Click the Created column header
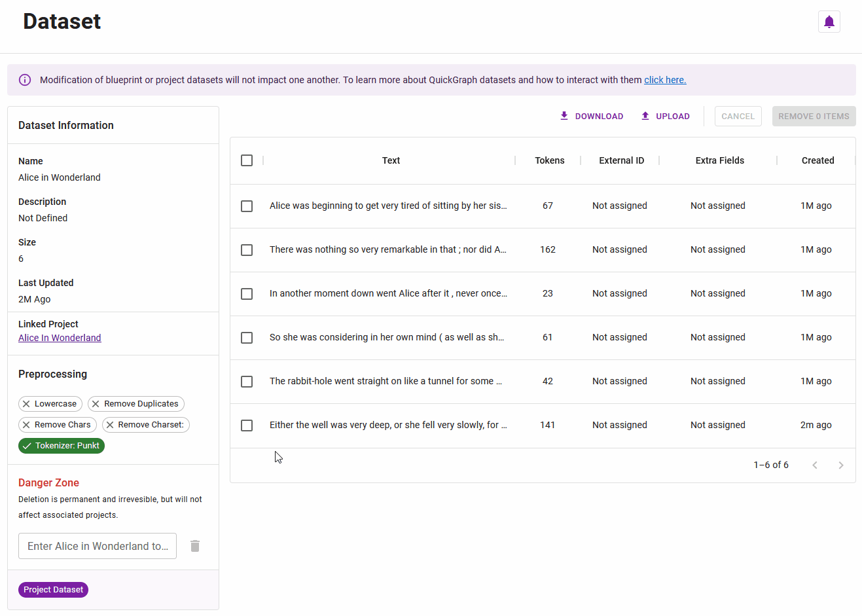The height and width of the screenshot is (616, 862). (x=817, y=160)
